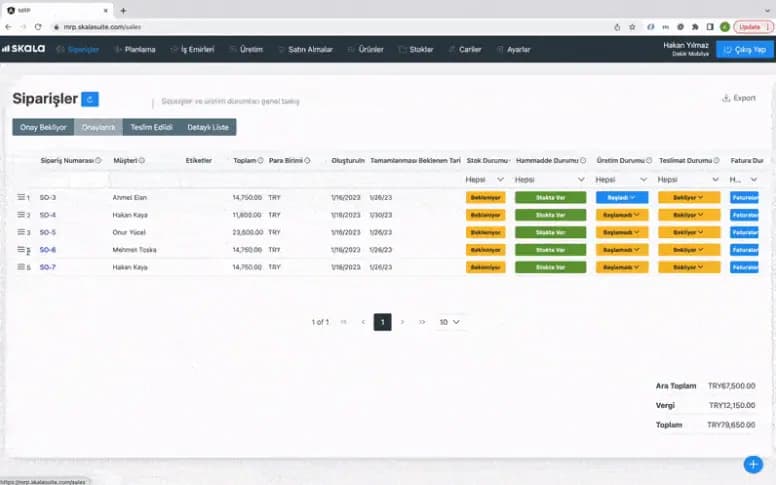Click the Export button

click(x=739, y=98)
